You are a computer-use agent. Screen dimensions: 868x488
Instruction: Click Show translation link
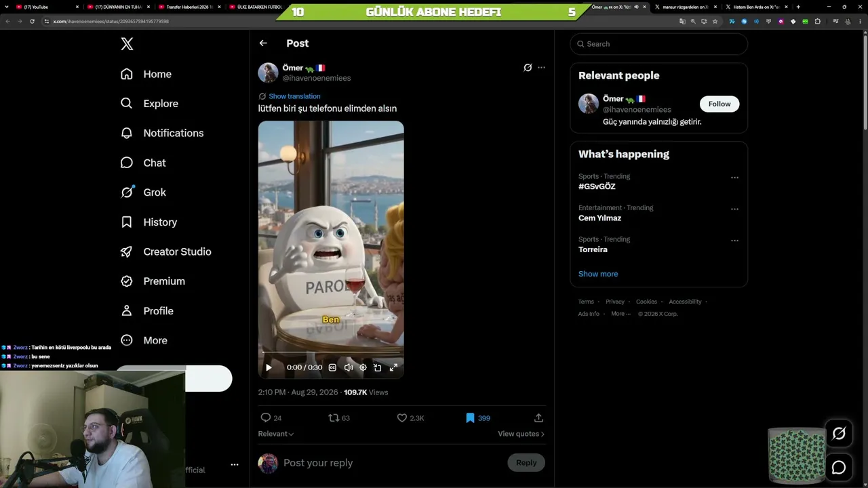[294, 96]
